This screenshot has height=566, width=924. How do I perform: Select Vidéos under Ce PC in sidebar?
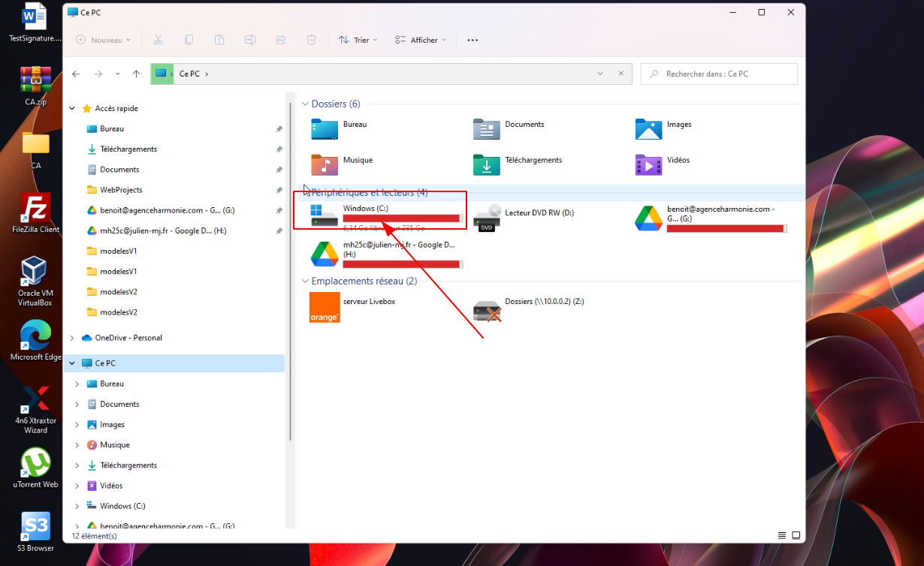(111, 486)
